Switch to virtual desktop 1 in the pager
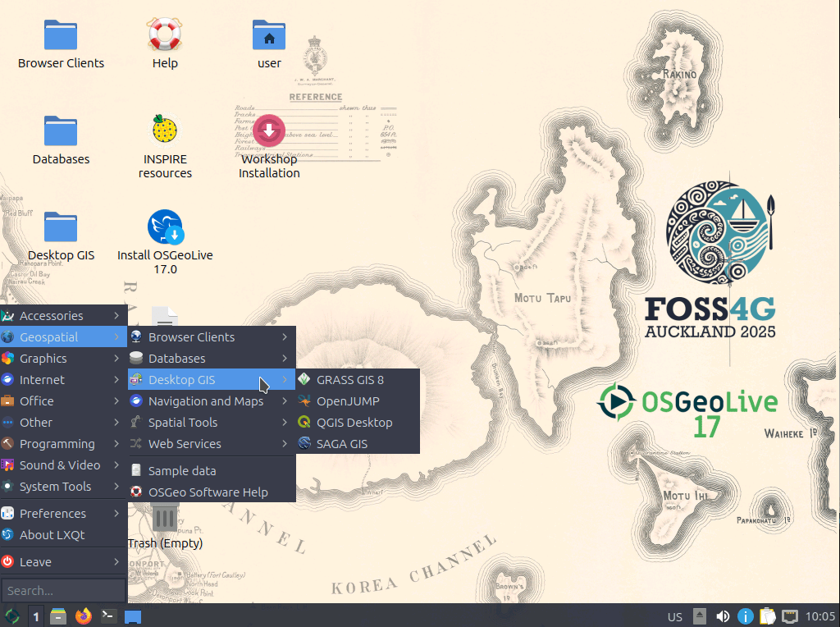 point(36,617)
